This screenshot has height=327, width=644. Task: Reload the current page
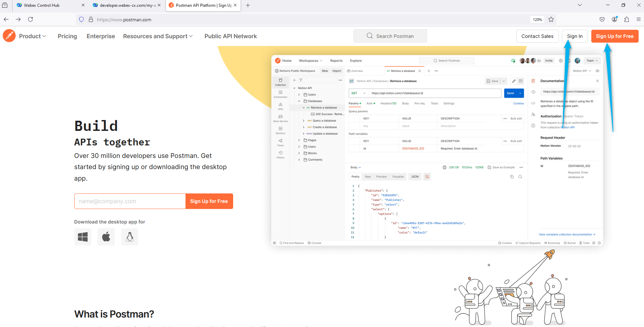point(30,19)
